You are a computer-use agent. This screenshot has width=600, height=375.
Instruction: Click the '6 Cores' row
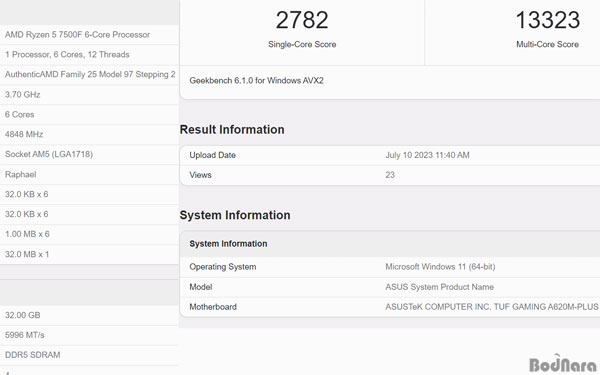pos(89,114)
